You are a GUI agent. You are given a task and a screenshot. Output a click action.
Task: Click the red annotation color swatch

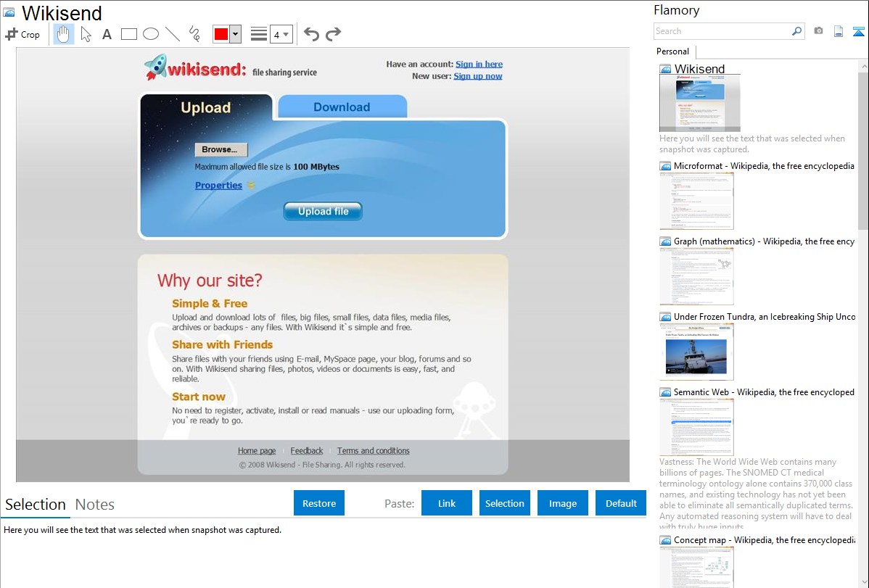click(221, 34)
